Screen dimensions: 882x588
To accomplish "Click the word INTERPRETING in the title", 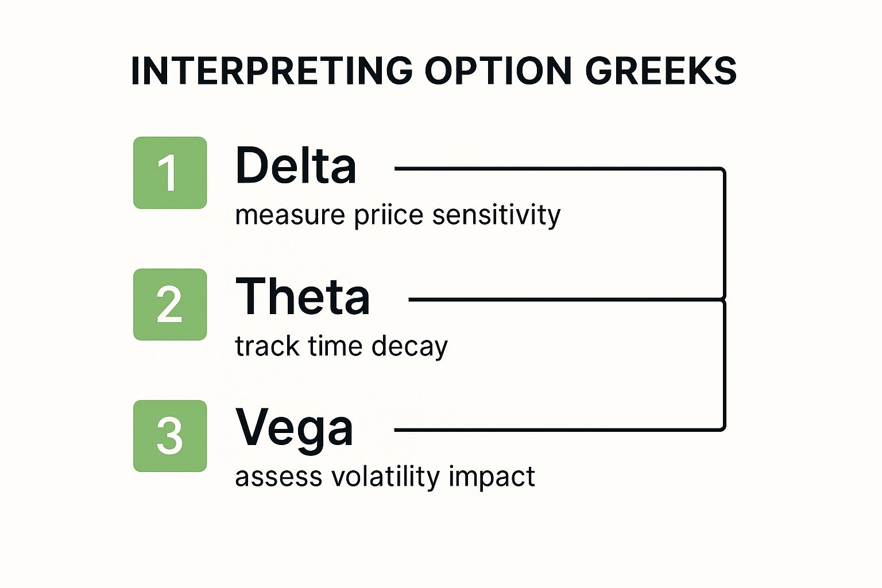I will click(272, 71).
